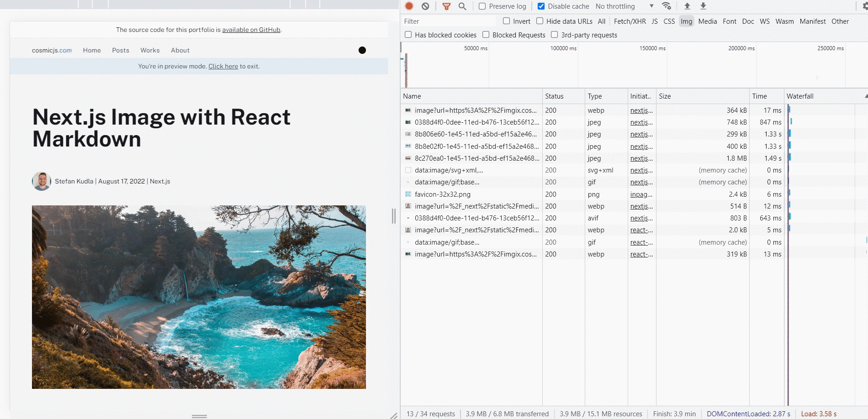This screenshot has height=419, width=868.
Task: Open react- initiator of 319 kB webp
Action: [641, 254]
